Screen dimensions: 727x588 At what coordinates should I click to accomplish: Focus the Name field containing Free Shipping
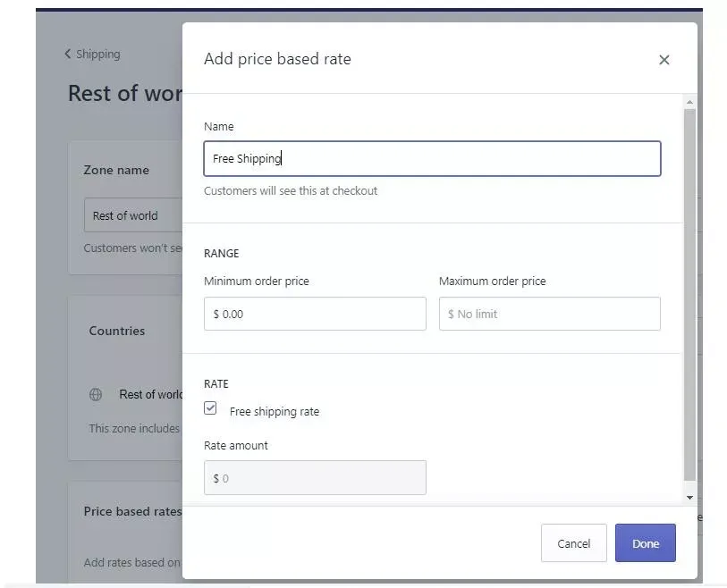pos(432,159)
